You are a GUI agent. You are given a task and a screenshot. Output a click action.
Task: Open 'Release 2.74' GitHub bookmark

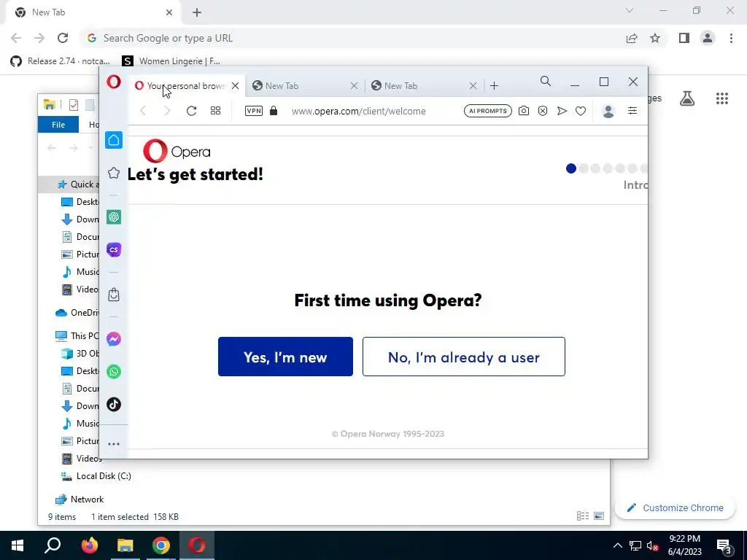pos(60,61)
